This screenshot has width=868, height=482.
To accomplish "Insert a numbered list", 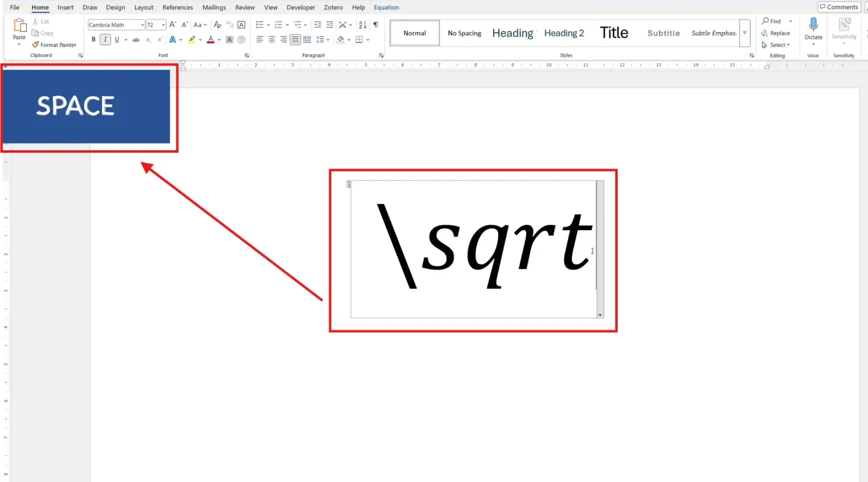I will [x=278, y=24].
